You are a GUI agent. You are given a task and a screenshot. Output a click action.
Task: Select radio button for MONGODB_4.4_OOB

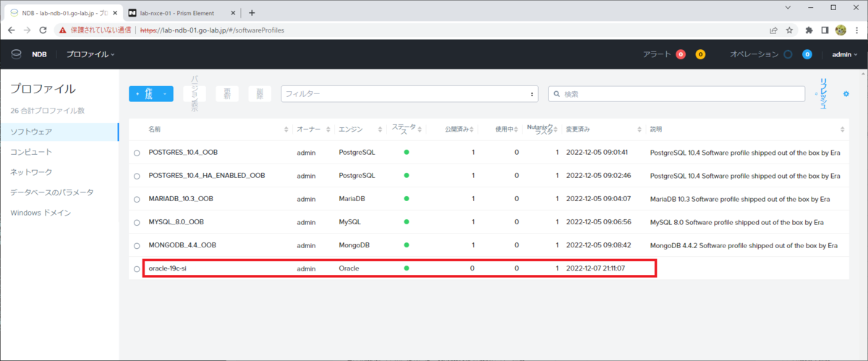137,246
